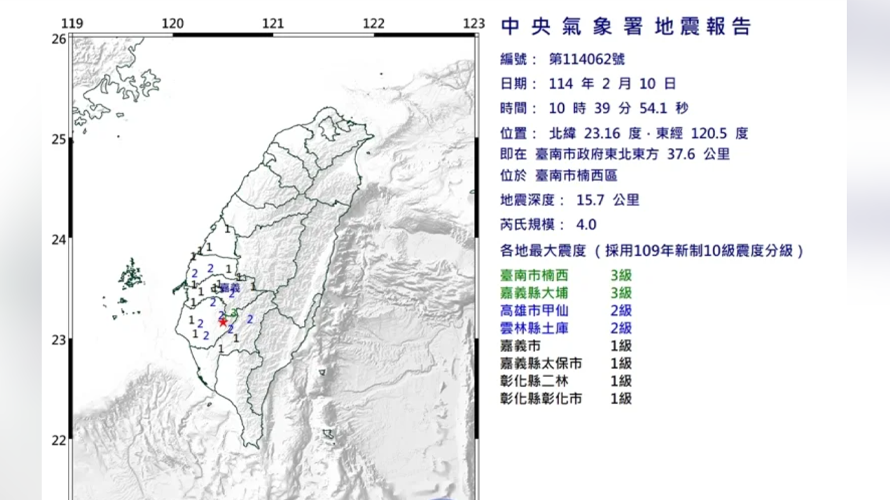
Task: Click longitude label 123 on map axis
Action: click(x=474, y=24)
